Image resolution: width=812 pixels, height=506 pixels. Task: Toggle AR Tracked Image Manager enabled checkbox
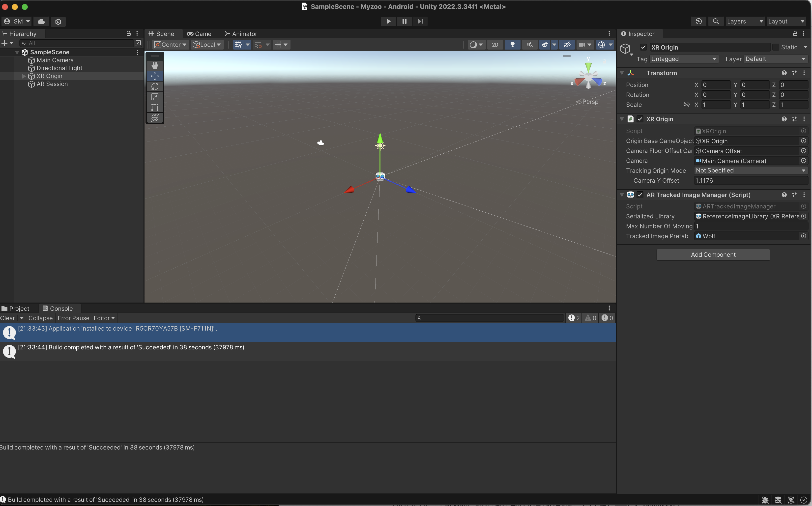(640, 195)
